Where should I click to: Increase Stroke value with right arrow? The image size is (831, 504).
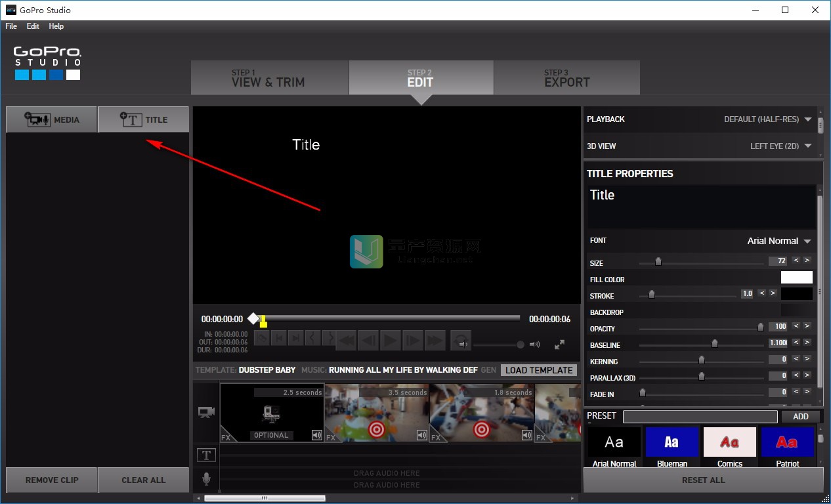(773, 293)
